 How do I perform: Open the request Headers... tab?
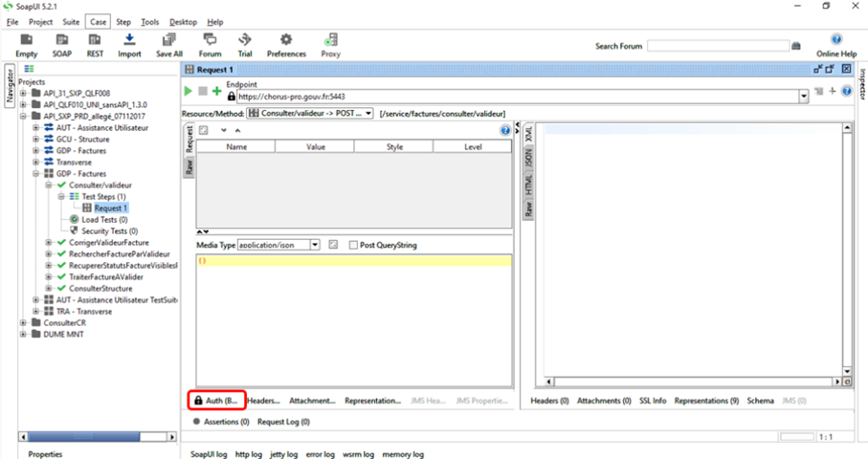coord(263,401)
